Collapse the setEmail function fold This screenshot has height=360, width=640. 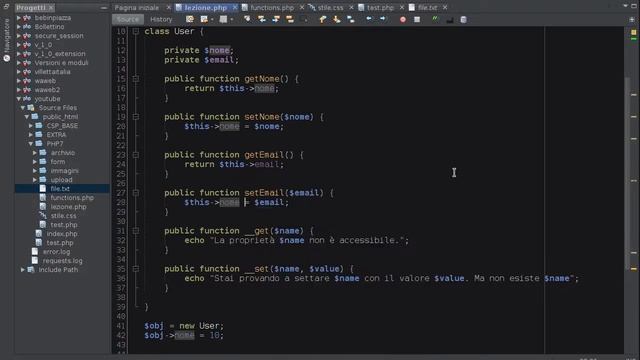136,193
